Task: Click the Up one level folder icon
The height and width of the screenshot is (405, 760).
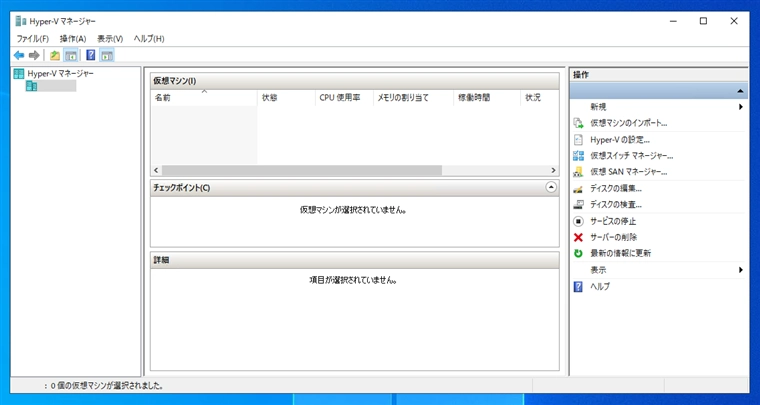Action: 55,55
